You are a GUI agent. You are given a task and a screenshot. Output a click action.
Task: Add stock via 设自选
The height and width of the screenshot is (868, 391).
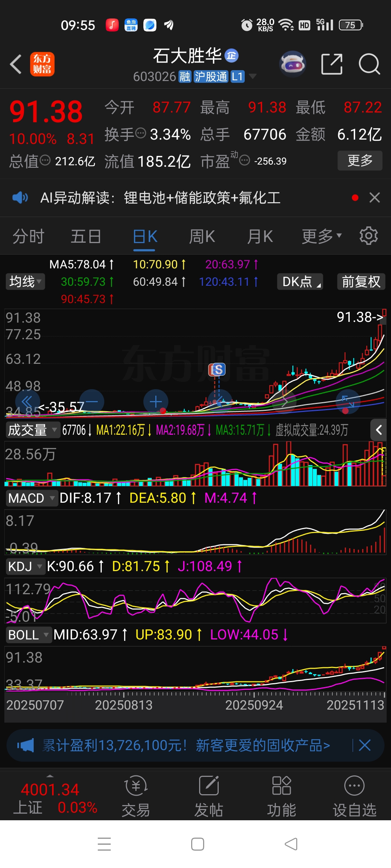click(x=354, y=797)
